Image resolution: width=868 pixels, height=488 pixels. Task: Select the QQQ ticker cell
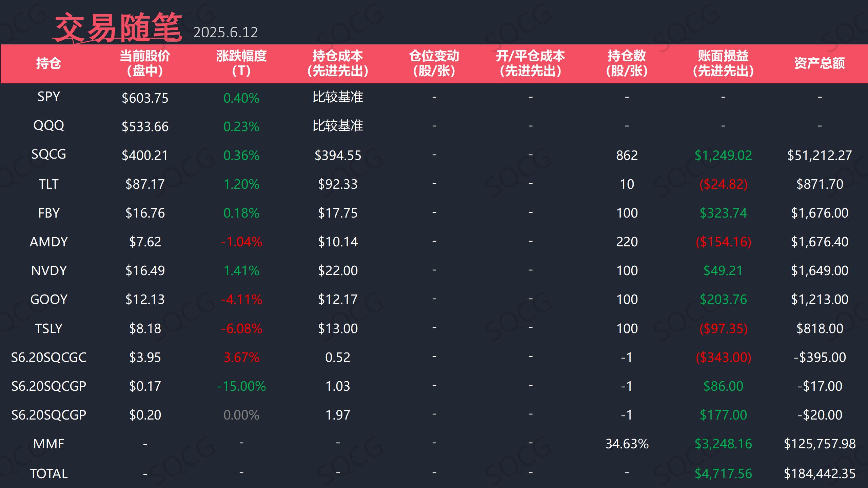point(48,126)
